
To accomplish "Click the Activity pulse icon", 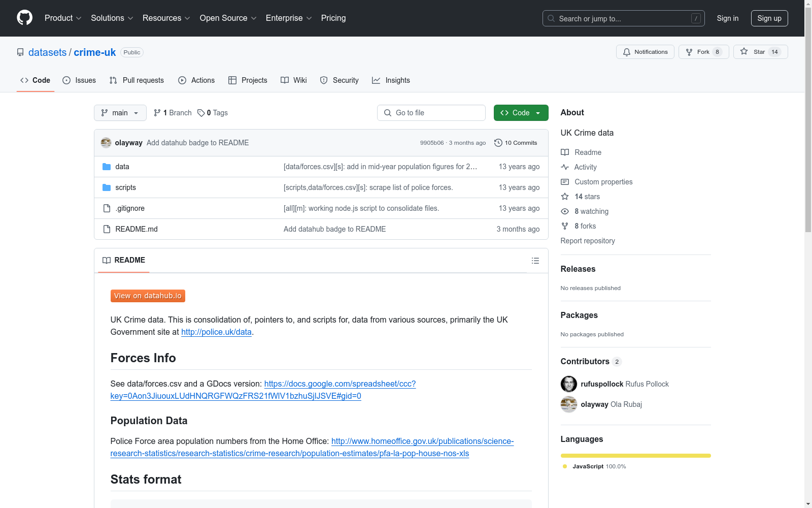I will point(565,167).
